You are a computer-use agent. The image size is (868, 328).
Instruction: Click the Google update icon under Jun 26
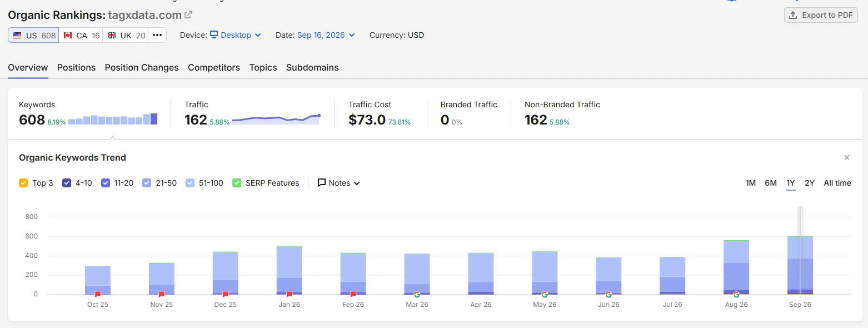coord(608,295)
